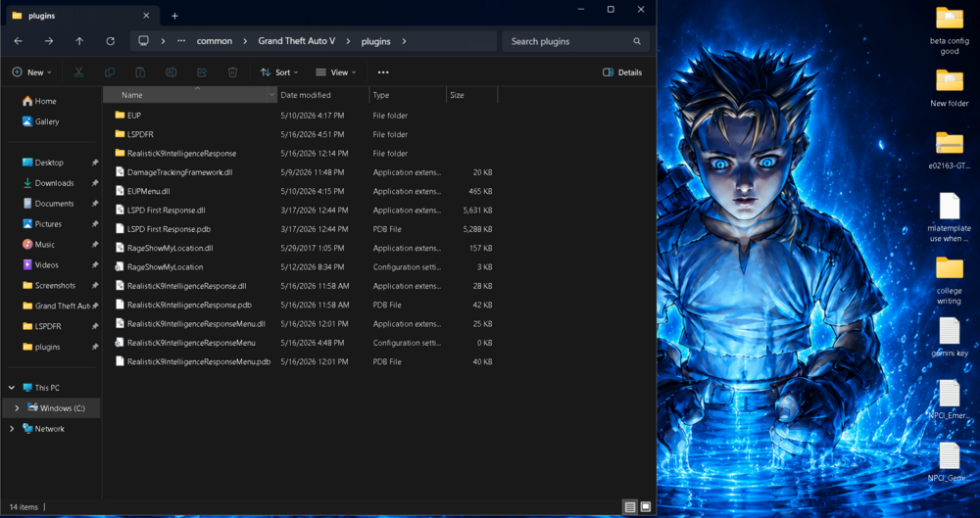Navigate to Grand Theft Auto V breadcrumb
Viewport: 980px width, 518px height.
coord(297,40)
